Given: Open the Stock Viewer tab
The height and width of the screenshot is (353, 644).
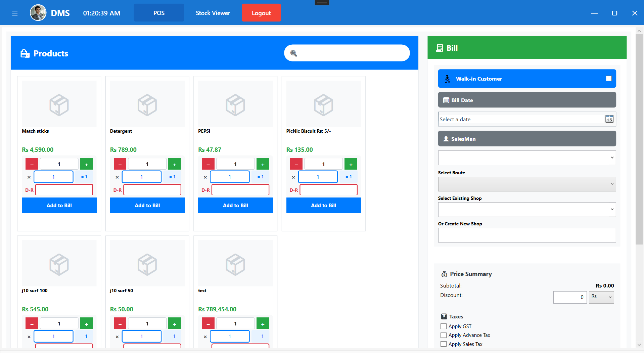Looking at the screenshot, I should [x=213, y=13].
